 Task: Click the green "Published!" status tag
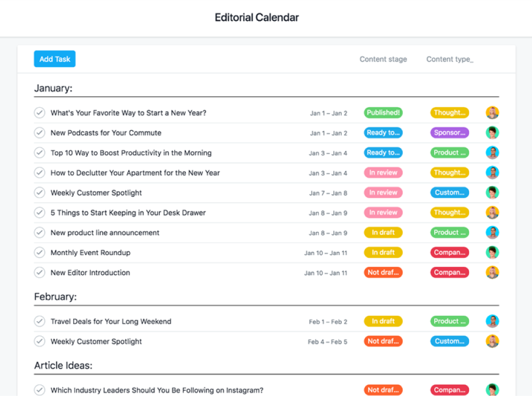coord(383,112)
